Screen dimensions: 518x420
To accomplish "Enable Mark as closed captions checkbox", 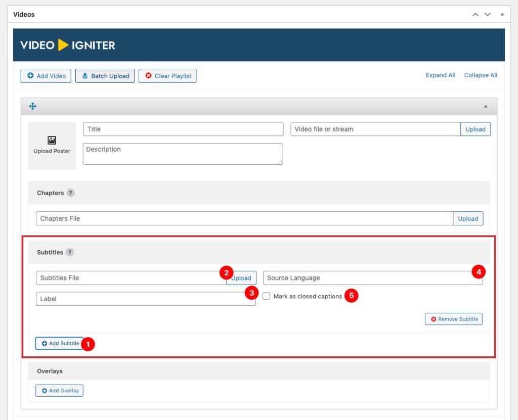I will pos(267,296).
